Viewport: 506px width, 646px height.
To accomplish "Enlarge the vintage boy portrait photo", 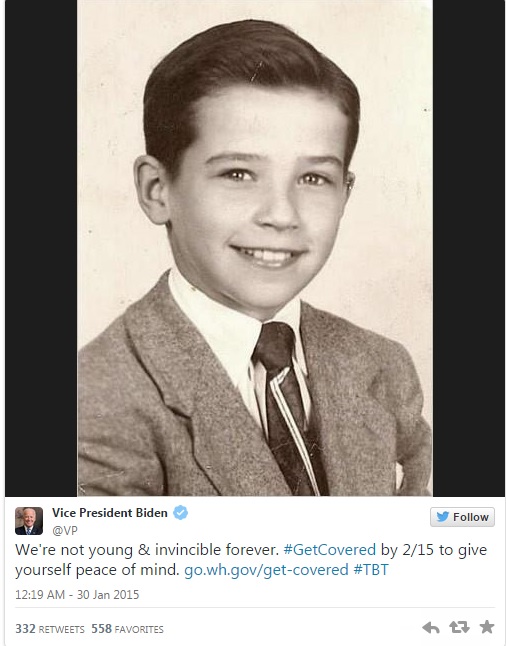I will point(255,248).
